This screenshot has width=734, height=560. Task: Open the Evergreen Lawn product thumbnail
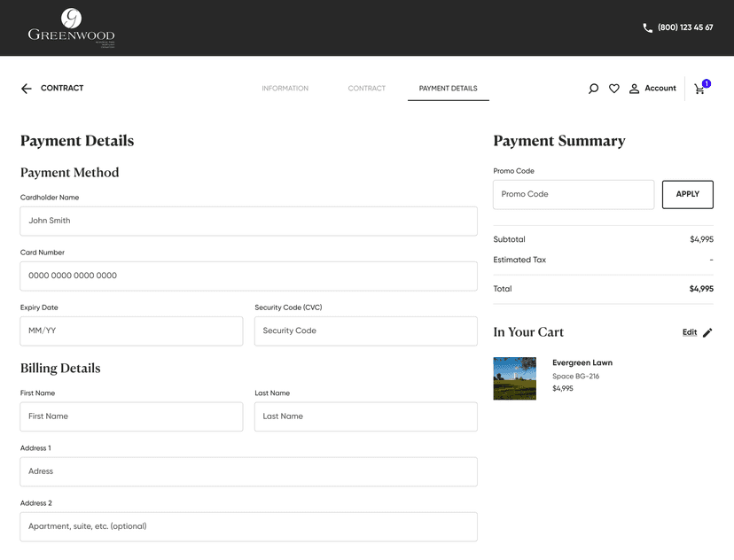pos(514,378)
